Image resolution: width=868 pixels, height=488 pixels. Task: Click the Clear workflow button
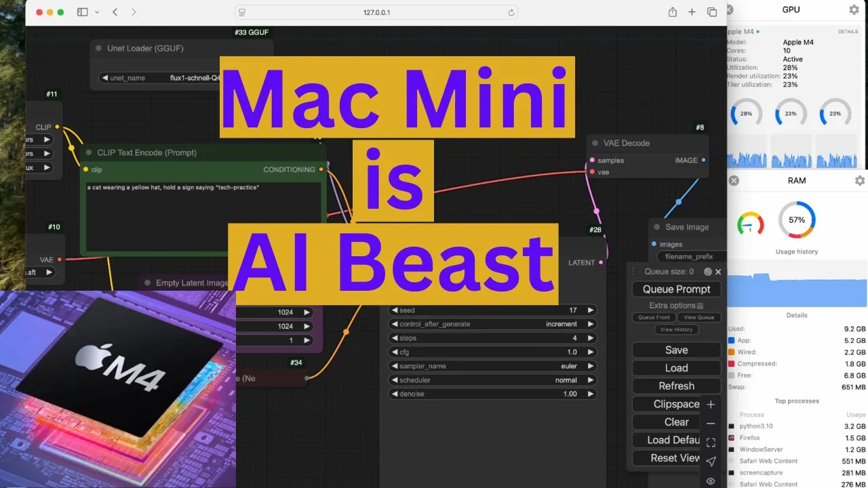(x=667, y=422)
